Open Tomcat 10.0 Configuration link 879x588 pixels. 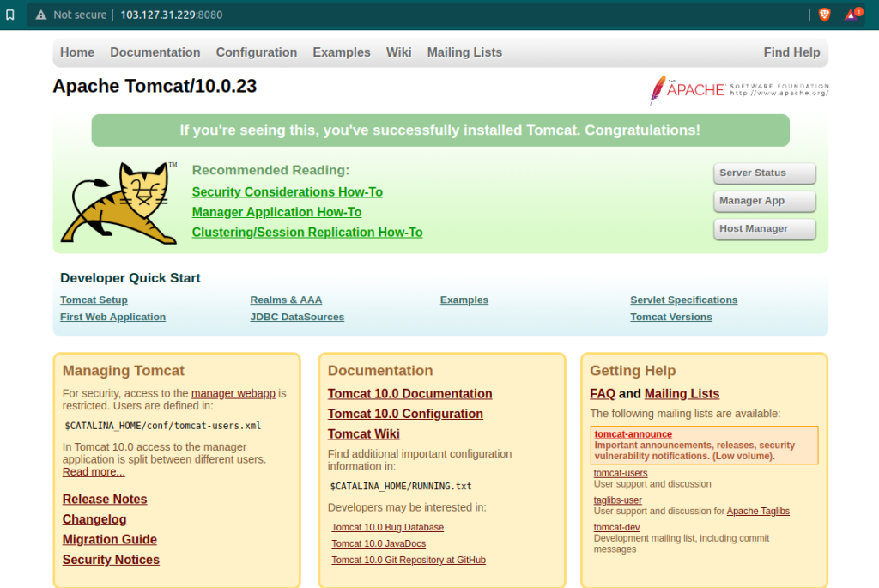point(405,414)
